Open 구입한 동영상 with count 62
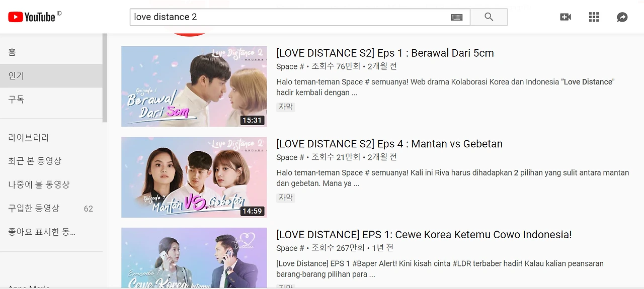644x289 pixels. tap(51, 208)
